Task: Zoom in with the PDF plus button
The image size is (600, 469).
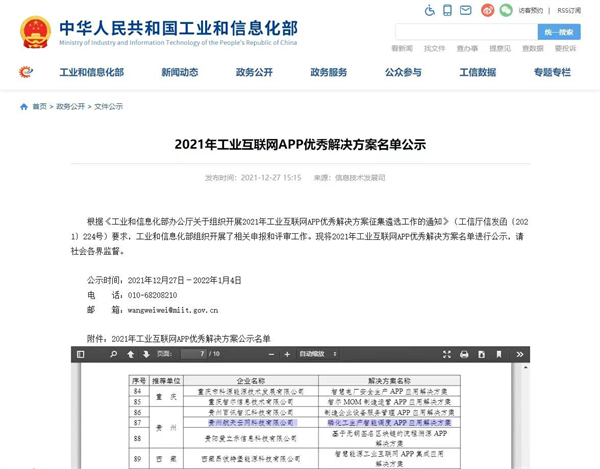Action: (287, 355)
